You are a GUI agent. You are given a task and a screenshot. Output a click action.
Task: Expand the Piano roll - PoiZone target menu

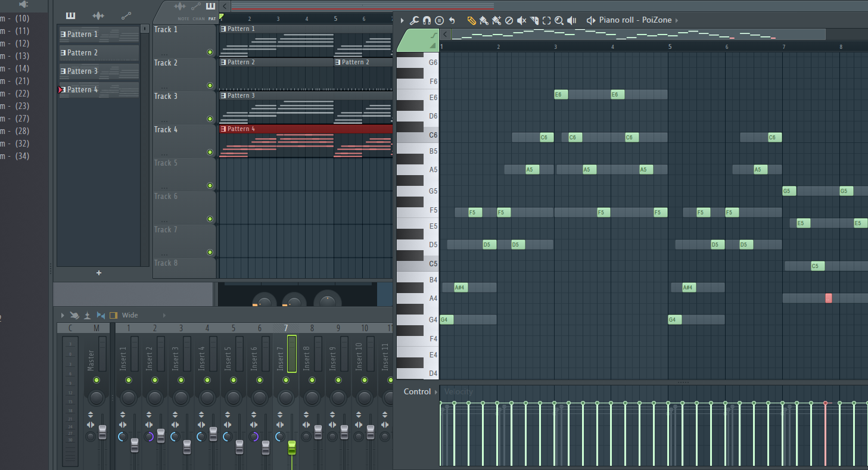click(677, 20)
